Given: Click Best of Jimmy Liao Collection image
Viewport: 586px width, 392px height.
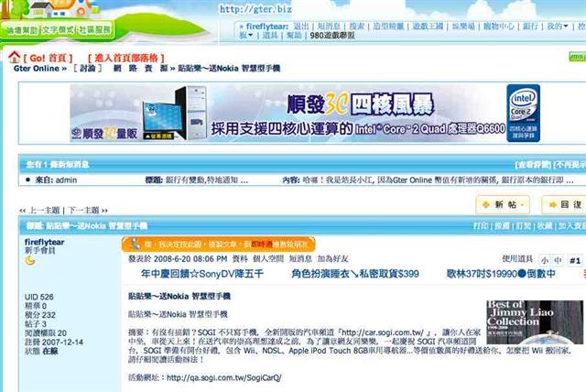Looking at the screenshot, I should pos(535,322).
